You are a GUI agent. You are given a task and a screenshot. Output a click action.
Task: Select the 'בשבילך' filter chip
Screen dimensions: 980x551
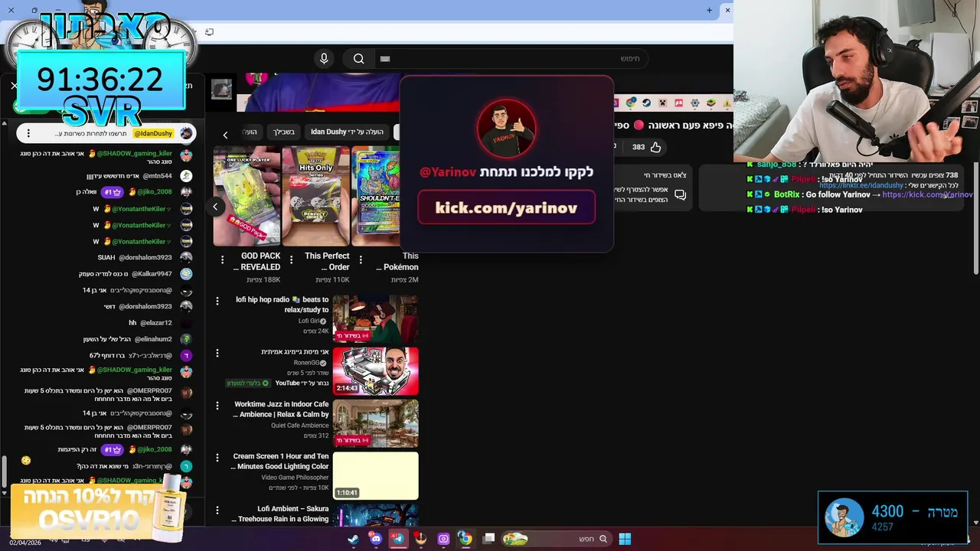click(284, 132)
